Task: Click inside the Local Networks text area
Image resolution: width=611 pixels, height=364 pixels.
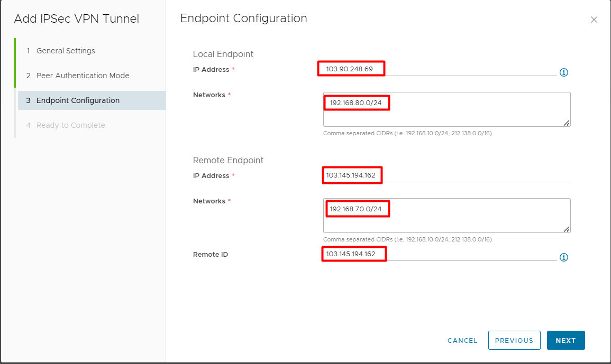Action: point(447,109)
